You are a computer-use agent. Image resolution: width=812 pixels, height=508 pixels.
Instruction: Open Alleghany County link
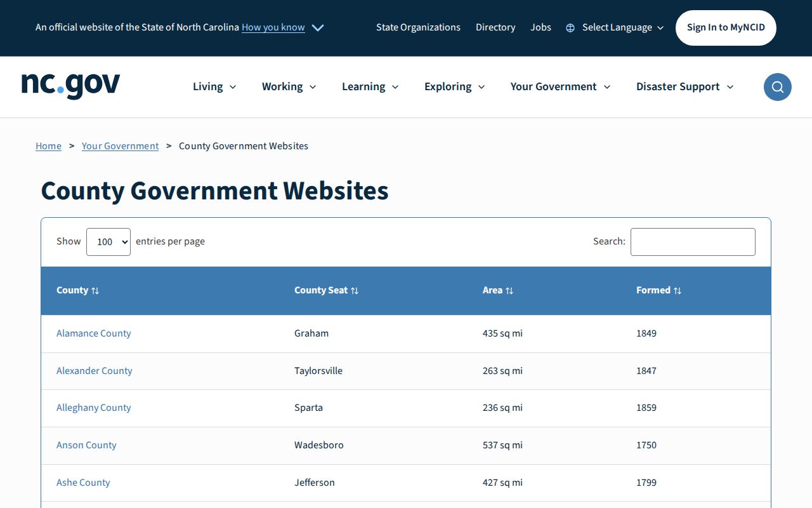coord(94,408)
